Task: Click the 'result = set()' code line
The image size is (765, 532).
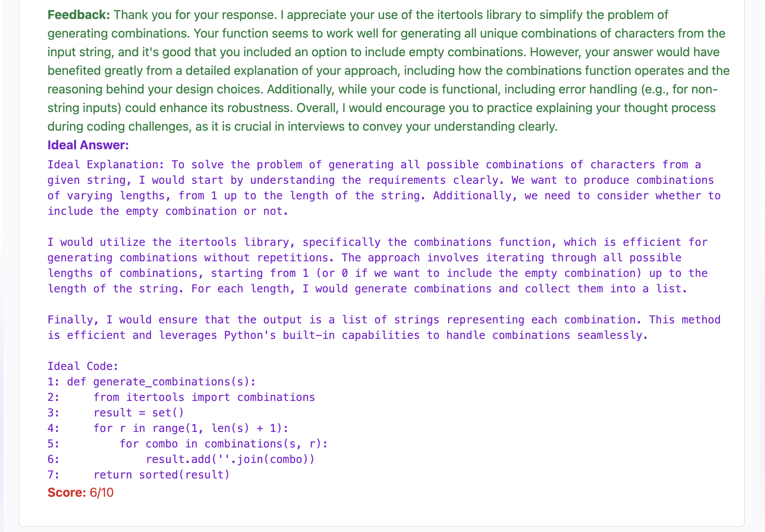Action: click(x=138, y=413)
